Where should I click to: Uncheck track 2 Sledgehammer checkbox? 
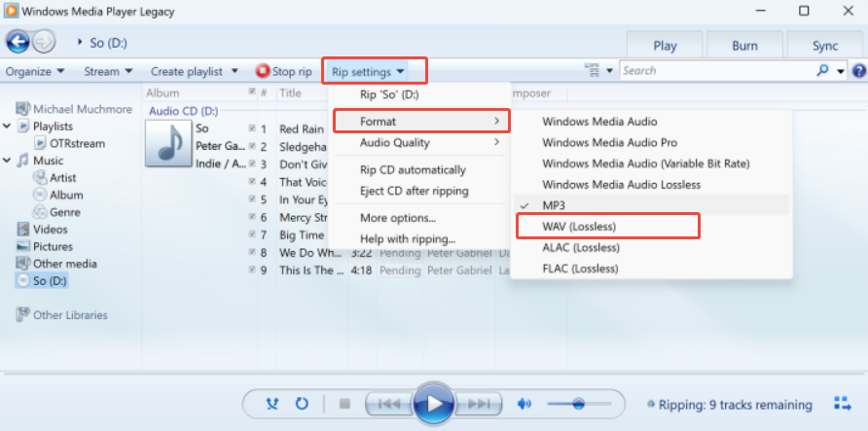[x=252, y=146]
